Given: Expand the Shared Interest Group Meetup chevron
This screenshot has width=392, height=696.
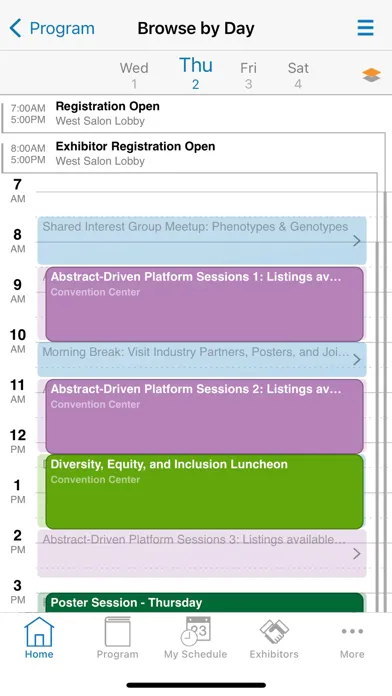Looking at the screenshot, I should (356, 241).
